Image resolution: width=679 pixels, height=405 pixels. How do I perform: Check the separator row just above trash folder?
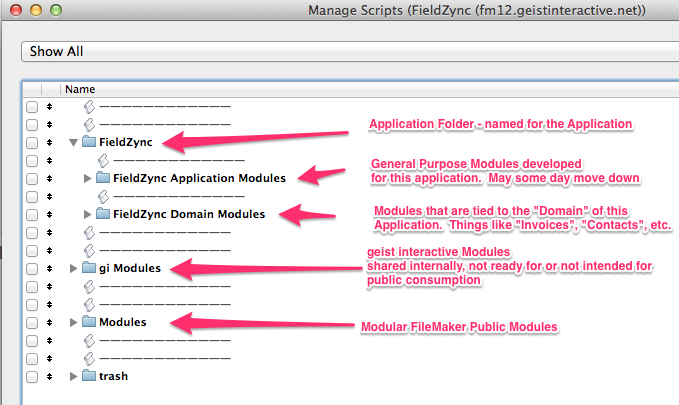coord(32,359)
